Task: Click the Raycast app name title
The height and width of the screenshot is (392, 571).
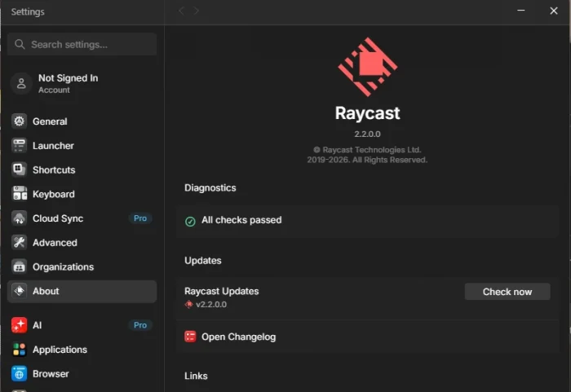Action: click(367, 113)
